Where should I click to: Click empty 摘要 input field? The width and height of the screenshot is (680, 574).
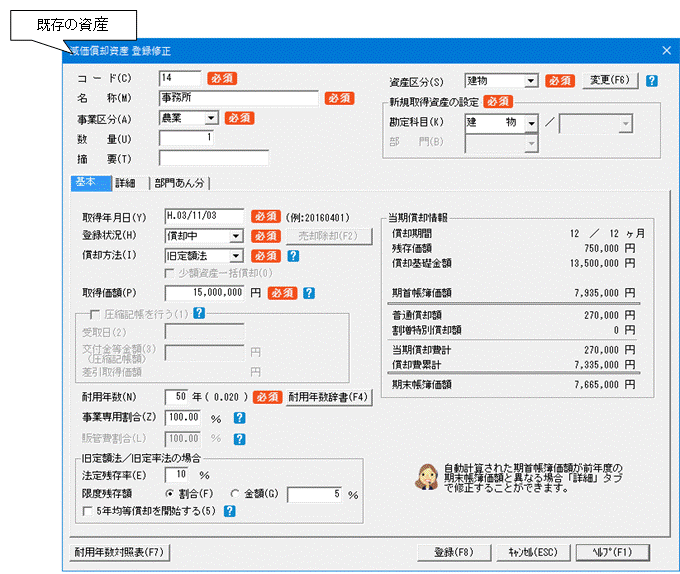pos(214,158)
